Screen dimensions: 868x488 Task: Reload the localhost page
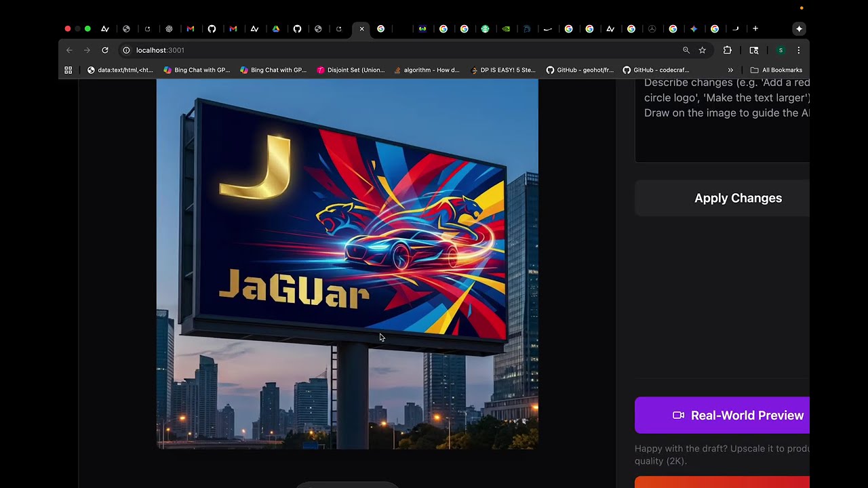(105, 50)
